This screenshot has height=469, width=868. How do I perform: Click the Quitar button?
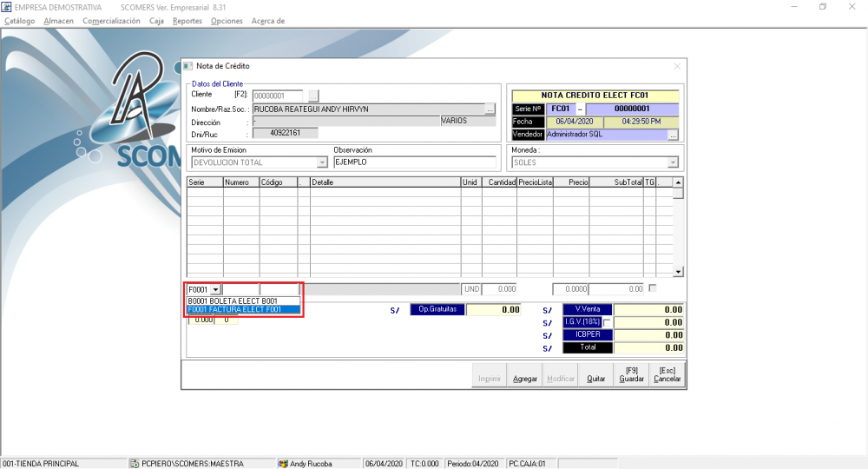pos(595,375)
